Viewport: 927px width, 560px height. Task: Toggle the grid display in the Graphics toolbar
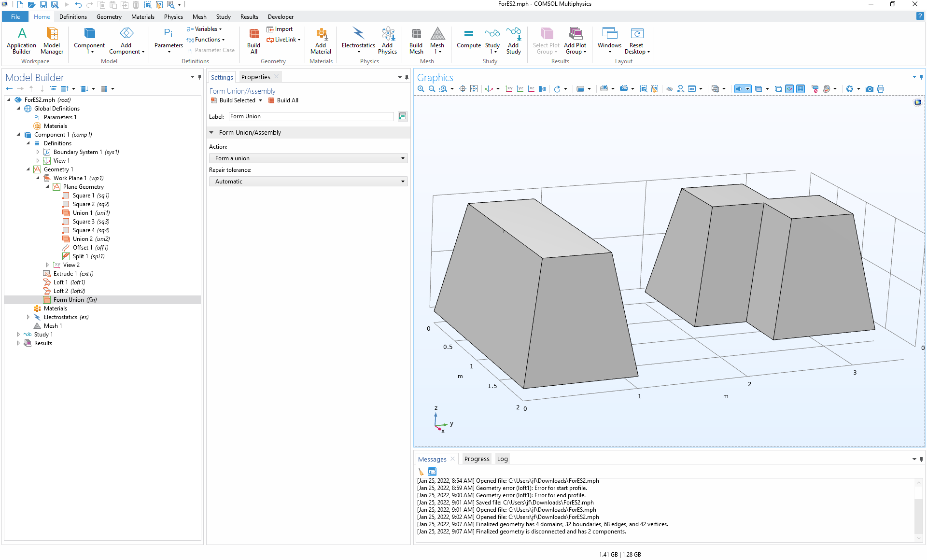click(x=801, y=89)
